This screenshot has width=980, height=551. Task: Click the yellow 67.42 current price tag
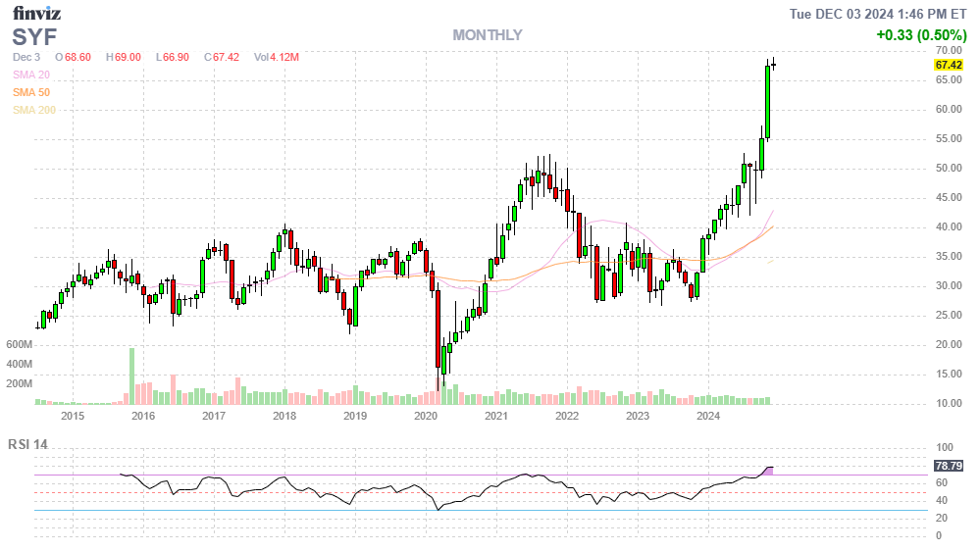[x=947, y=65]
